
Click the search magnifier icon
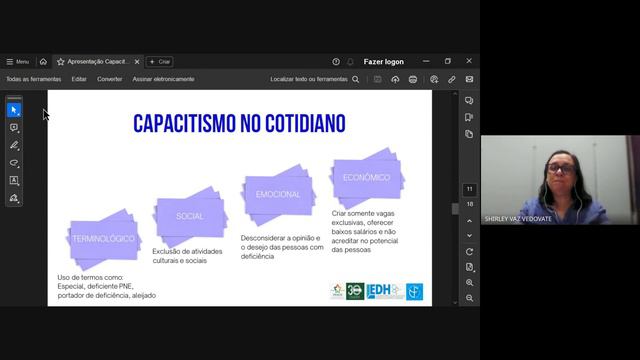coord(356,79)
